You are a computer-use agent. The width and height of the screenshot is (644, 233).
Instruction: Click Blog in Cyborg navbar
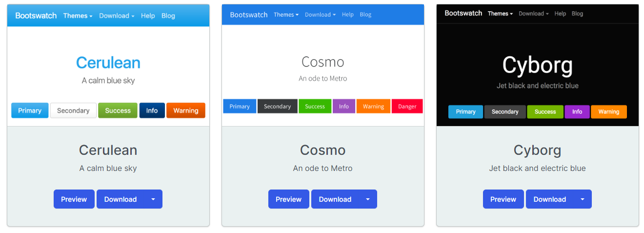[578, 14]
